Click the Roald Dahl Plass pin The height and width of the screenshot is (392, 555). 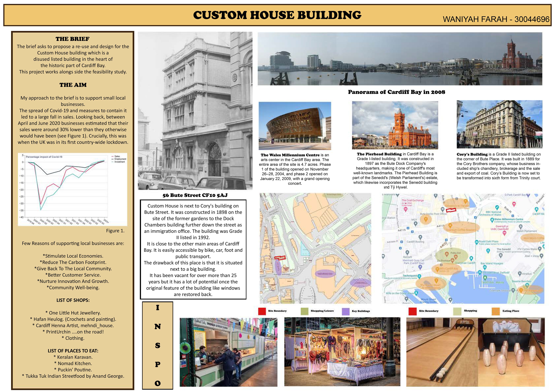tap(476, 242)
